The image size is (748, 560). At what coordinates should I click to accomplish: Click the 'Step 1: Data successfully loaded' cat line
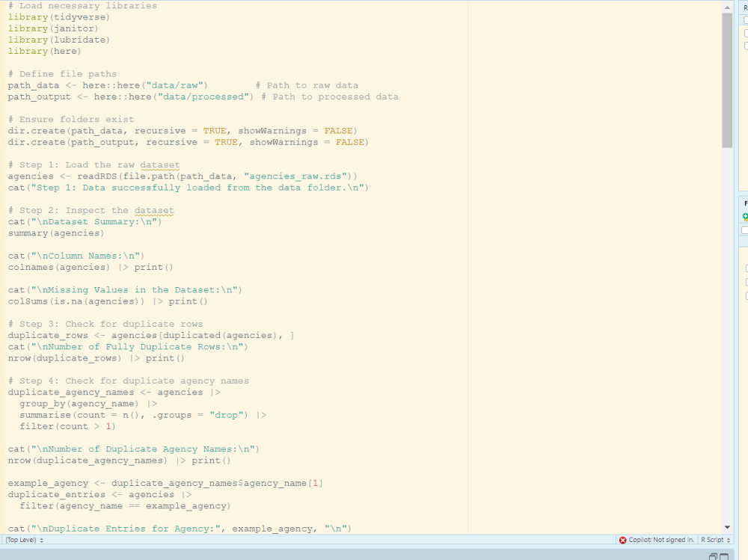point(188,188)
